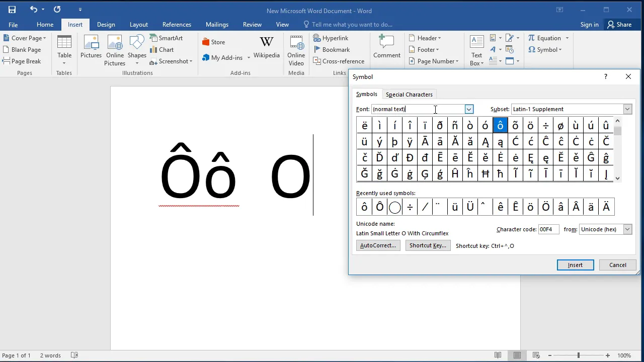
Task: Sign in to Office account
Action: [589, 25]
